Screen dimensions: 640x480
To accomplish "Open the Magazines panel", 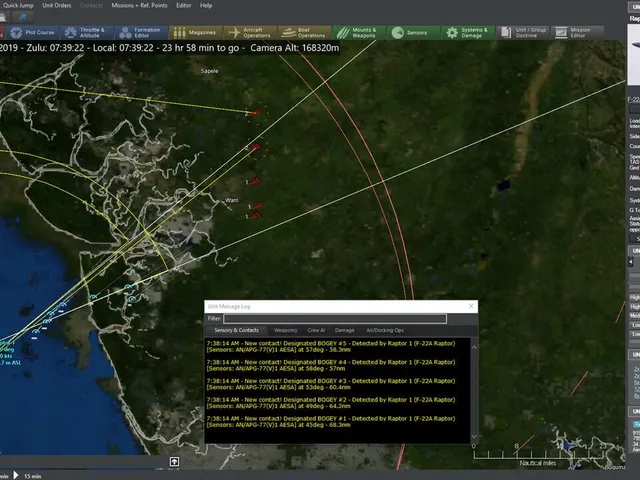I will [196, 33].
